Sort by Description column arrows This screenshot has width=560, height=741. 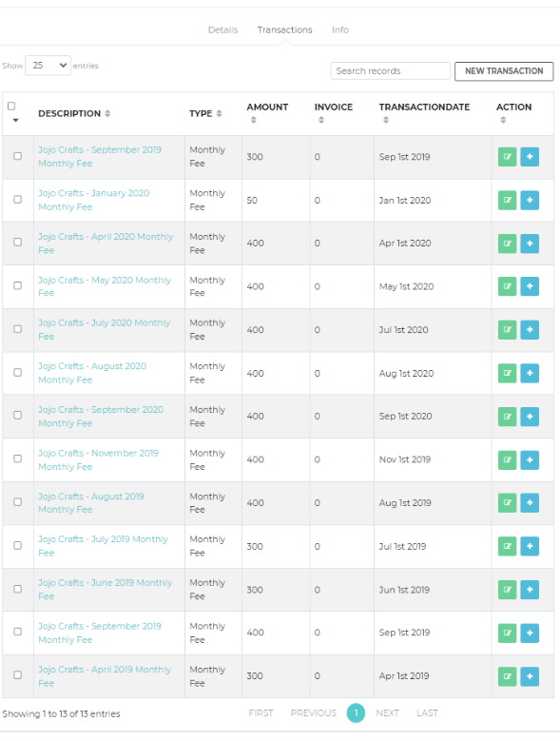point(107,113)
